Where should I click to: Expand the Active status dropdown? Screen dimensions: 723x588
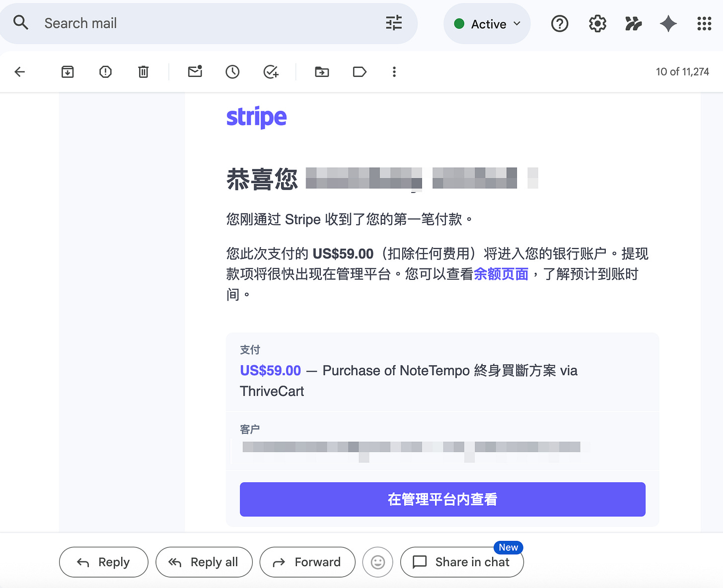(x=487, y=24)
